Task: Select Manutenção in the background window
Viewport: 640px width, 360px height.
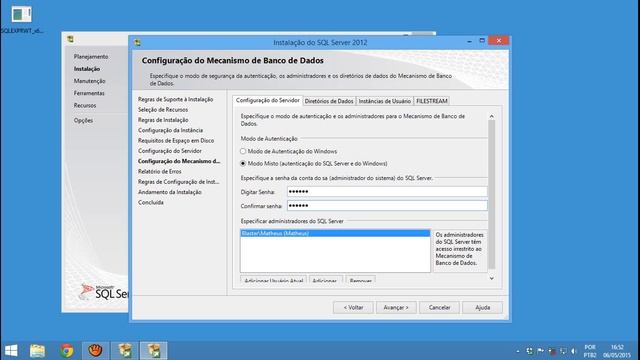Action: 89,81
